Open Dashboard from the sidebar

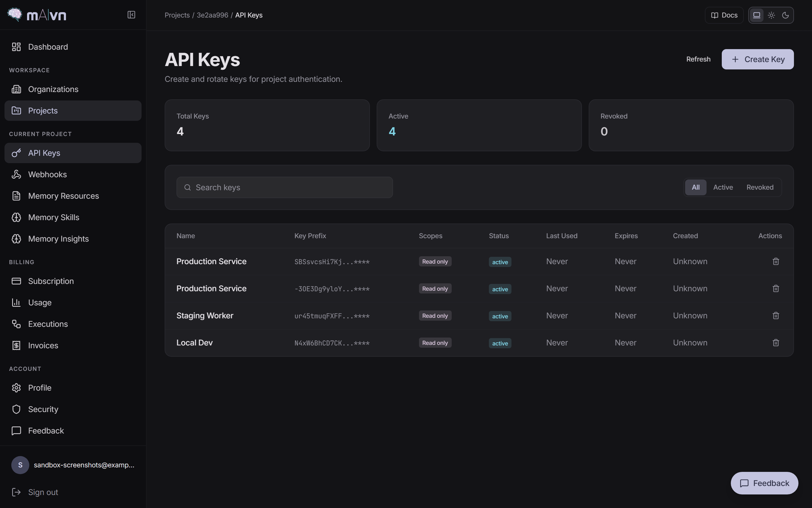(73, 47)
